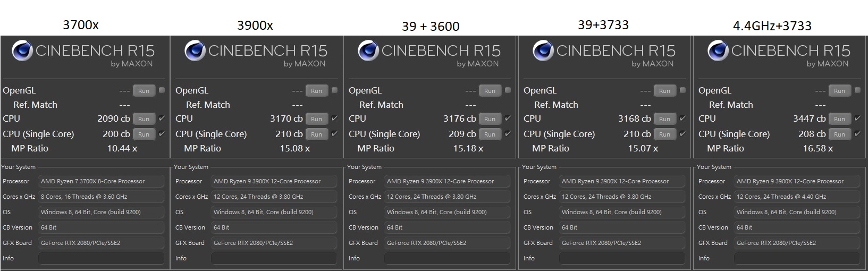Click the Processor field in the 4.4GHz+3733 panel
This screenshot has width=868, height=271.
pos(797,181)
